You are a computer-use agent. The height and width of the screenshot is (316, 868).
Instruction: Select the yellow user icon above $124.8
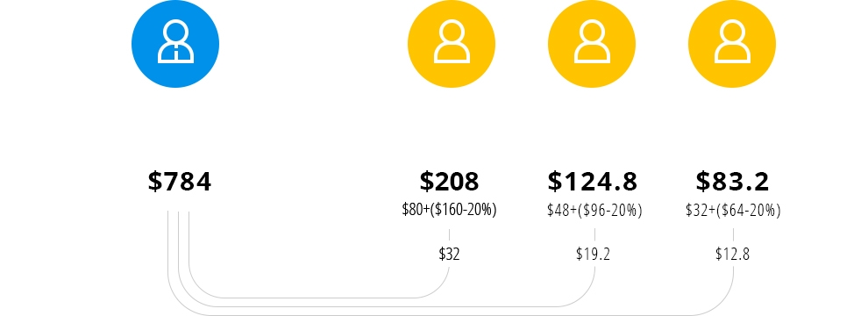(592, 44)
